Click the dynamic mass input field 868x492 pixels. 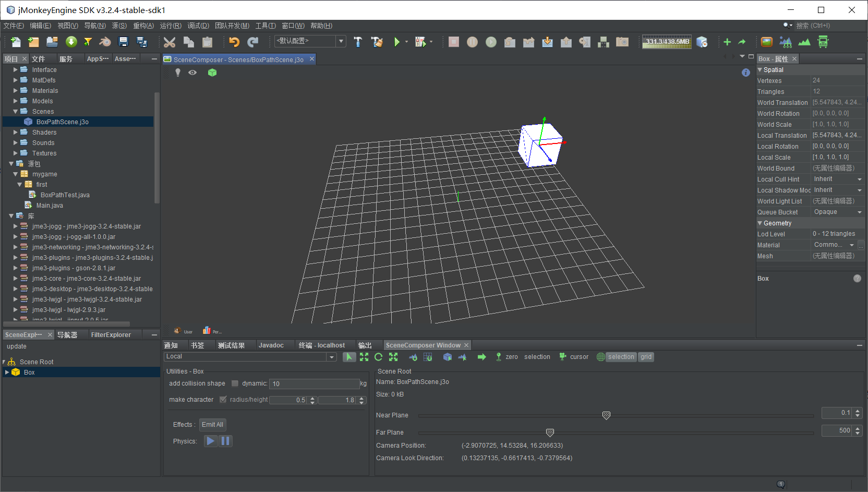click(314, 383)
